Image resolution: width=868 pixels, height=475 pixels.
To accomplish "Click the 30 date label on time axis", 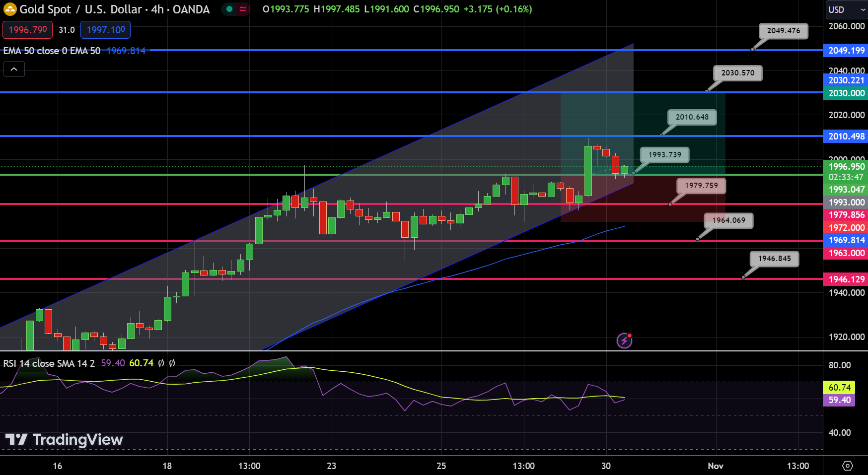I will click(606, 466).
